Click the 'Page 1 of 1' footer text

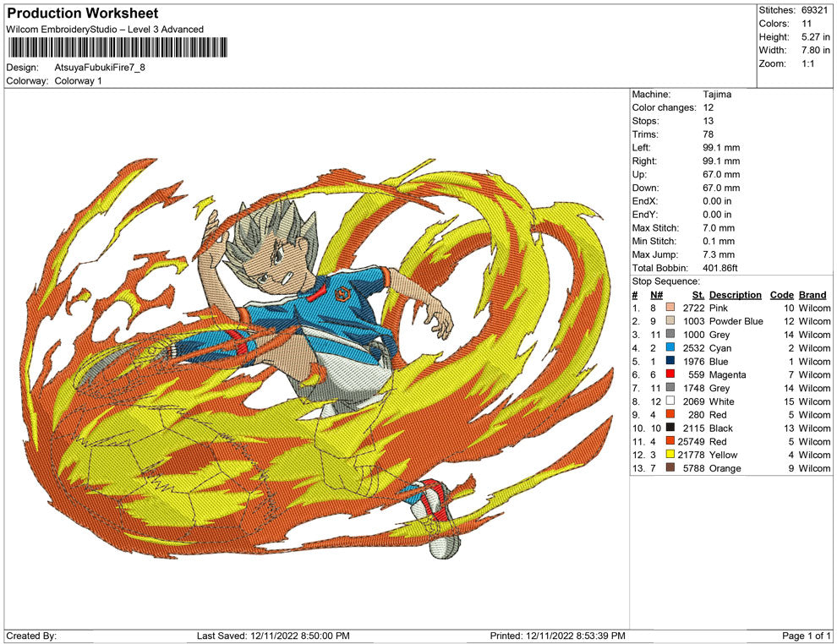(806, 636)
